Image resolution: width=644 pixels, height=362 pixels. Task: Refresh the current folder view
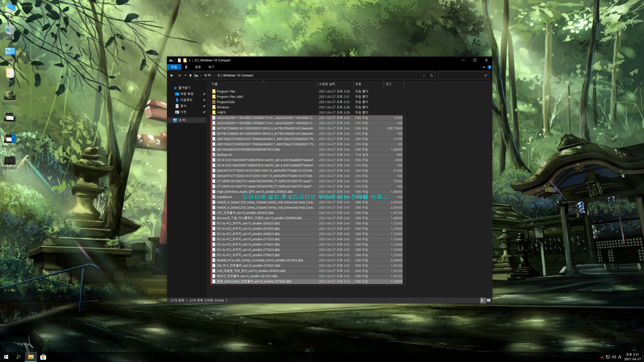pos(432,75)
